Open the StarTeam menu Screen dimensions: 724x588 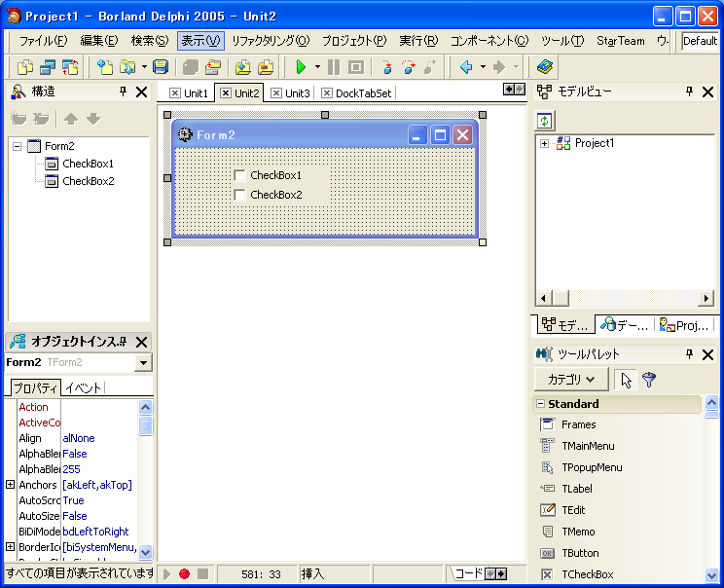click(621, 41)
